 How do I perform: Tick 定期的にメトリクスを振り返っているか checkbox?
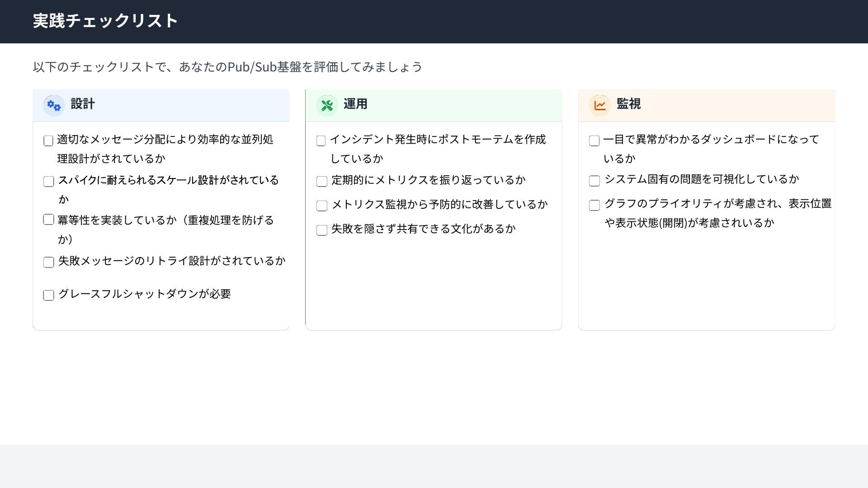[322, 182]
